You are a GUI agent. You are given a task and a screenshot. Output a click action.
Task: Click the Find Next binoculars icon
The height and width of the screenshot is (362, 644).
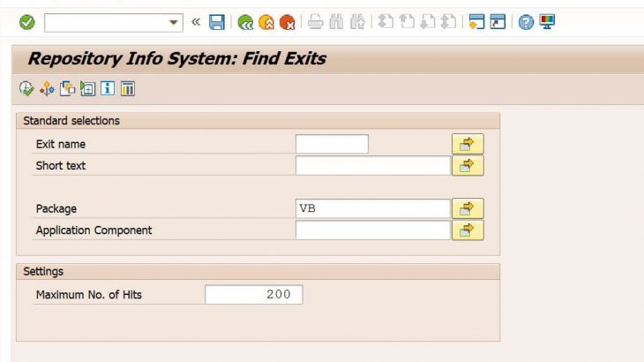(357, 22)
